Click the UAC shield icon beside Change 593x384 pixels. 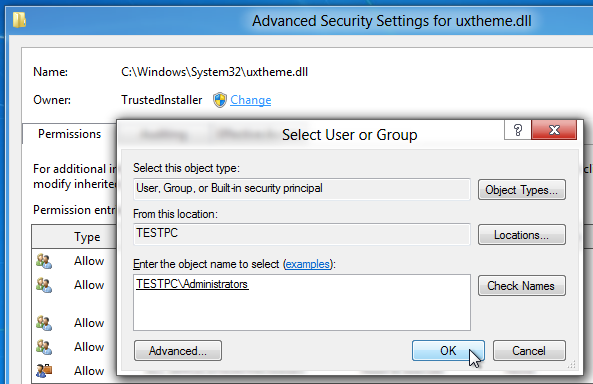pyautogui.click(x=220, y=100)
